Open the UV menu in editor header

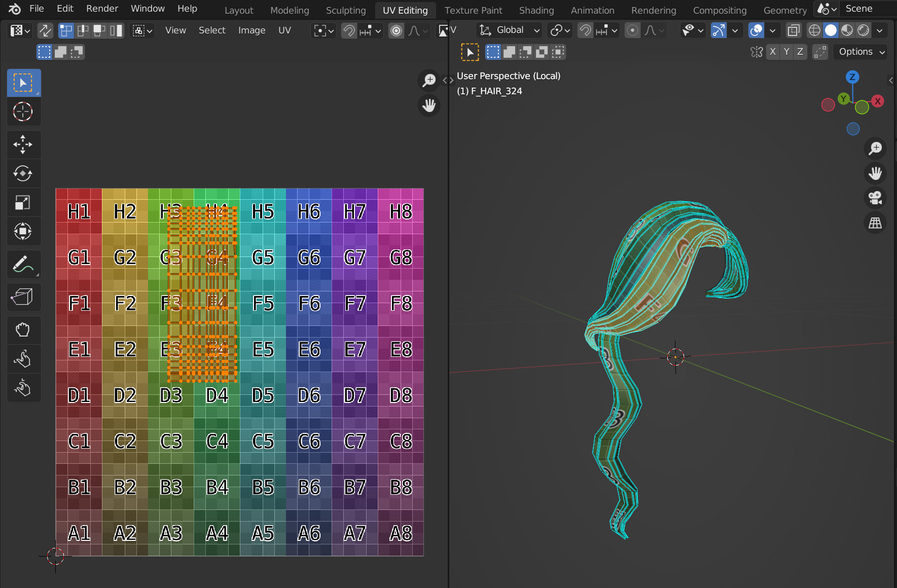tap(284, 30)
